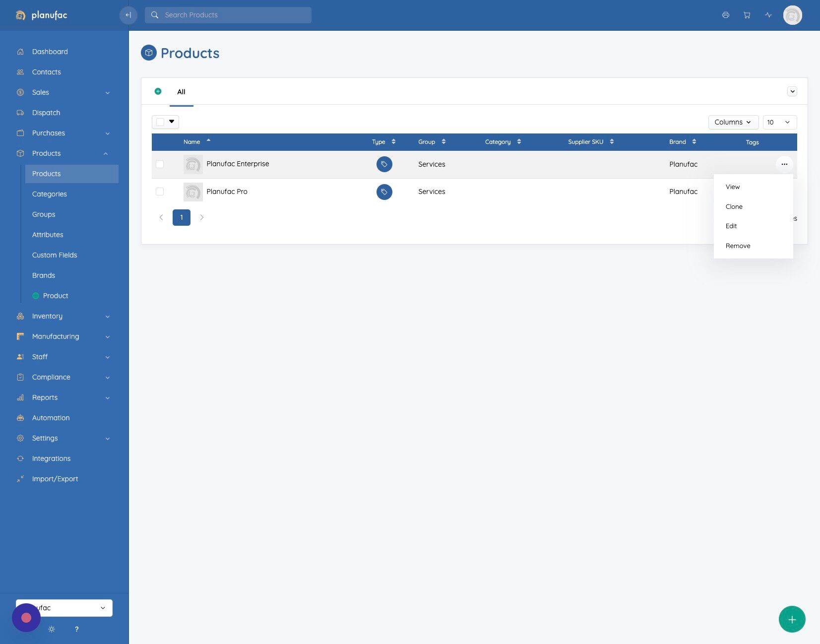Open the help question mark icon
The width and height of the screenshot is (820, 644).
click(76, 629)
